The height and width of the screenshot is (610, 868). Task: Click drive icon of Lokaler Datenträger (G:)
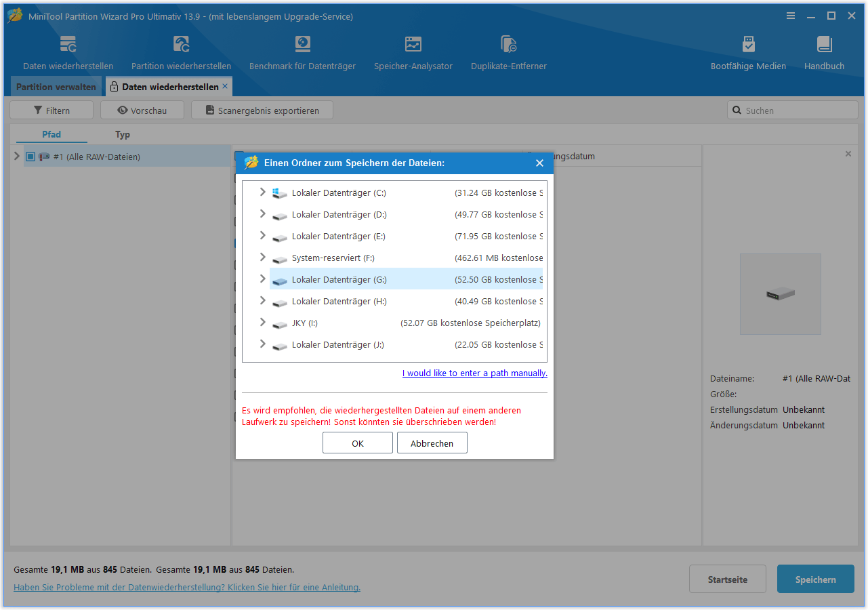tap(280, 281)
